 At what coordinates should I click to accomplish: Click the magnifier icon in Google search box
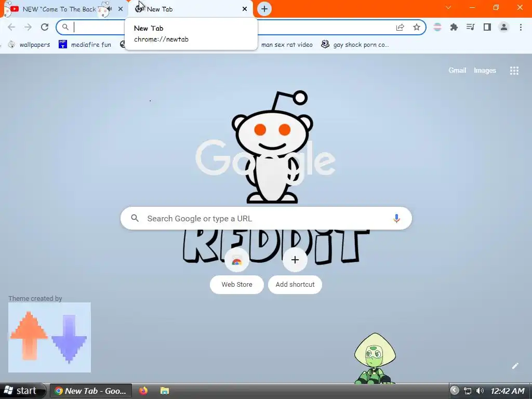[x=135, y=218]
